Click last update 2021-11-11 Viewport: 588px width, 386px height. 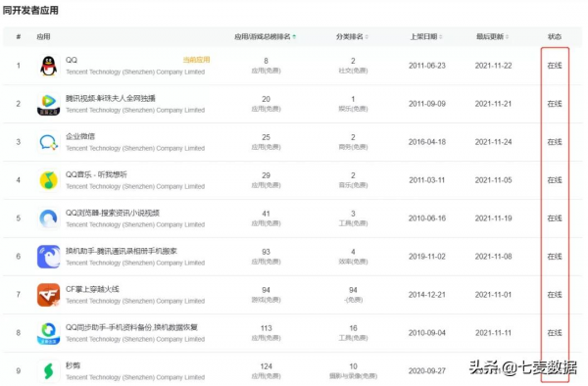tap(493, 333)
